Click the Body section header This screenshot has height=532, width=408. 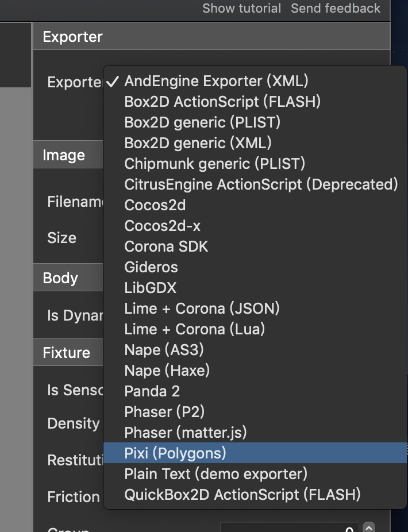[x=60, y=277]
